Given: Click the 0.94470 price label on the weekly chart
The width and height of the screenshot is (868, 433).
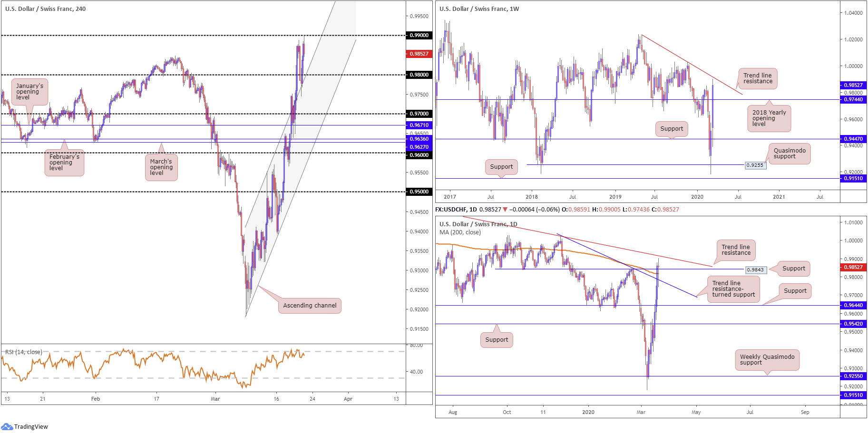Looking at the screenshot, I should point(853,139).
